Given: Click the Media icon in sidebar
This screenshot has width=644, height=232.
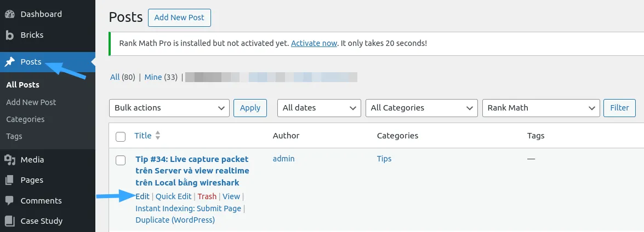Looking at the screenshot, I should 10,160.
